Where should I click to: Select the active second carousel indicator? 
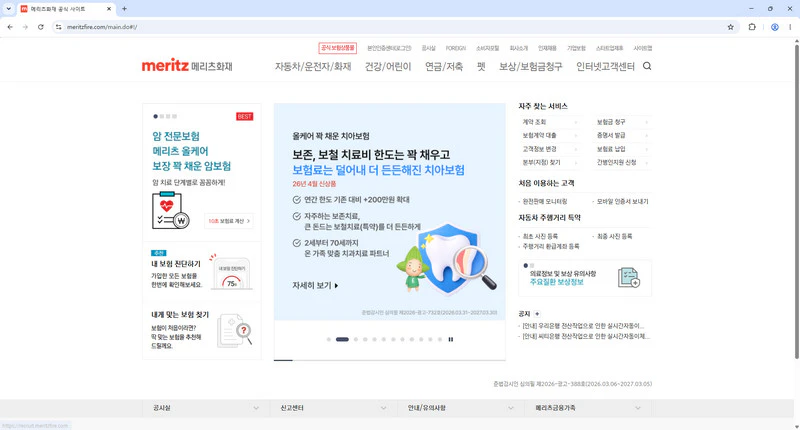pyautogui.click(x=342, y=339)
